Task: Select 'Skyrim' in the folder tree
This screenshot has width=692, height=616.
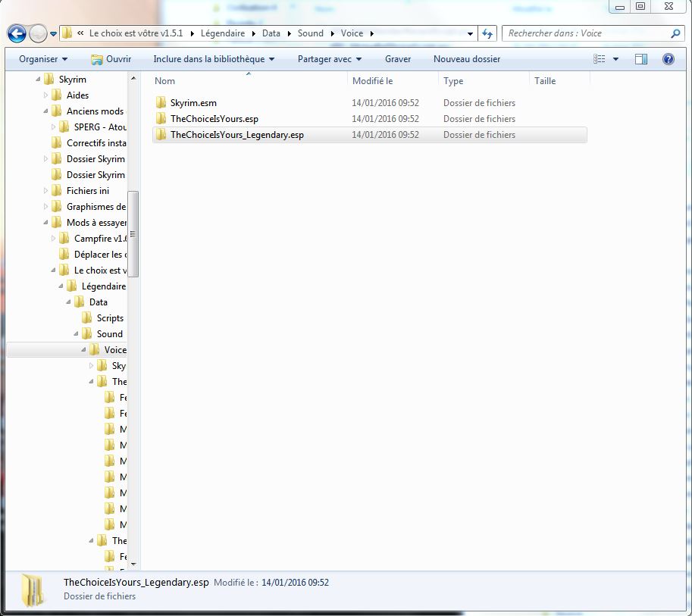Action: [72, 80]
